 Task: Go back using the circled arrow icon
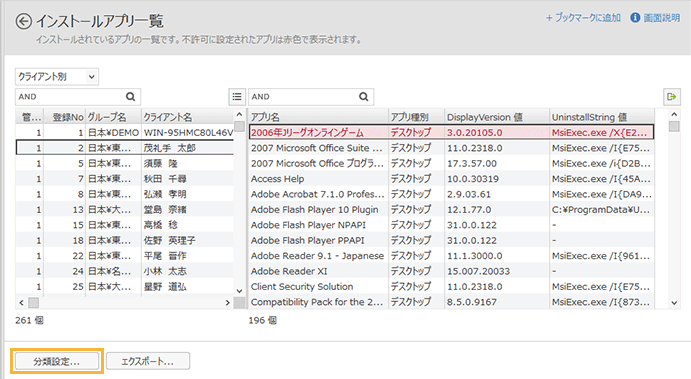point(24,21)
